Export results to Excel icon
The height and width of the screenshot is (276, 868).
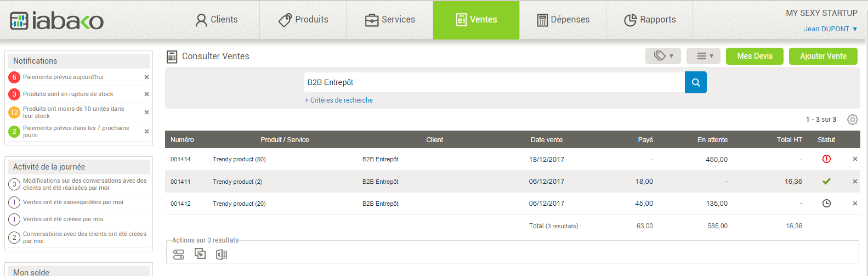222,254
